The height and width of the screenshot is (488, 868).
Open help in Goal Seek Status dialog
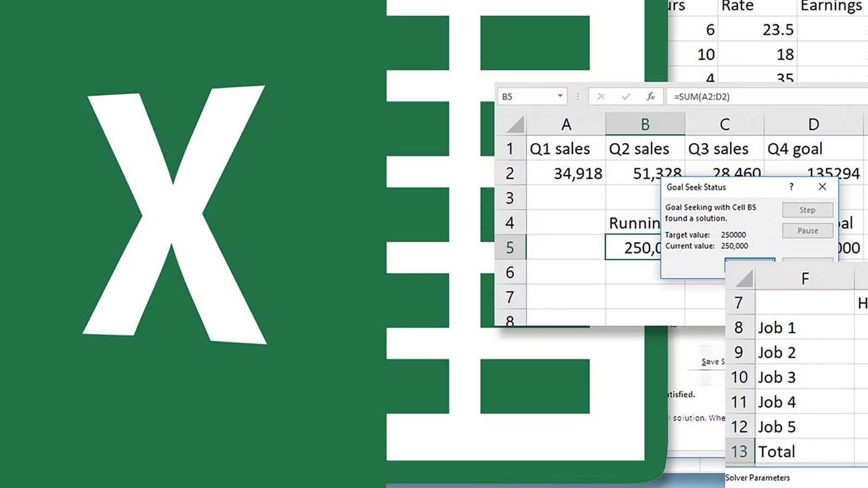point(792,187)
